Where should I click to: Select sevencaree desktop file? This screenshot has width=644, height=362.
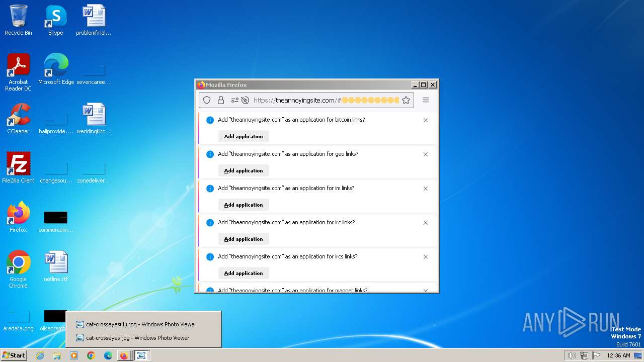tap(94, 74)
